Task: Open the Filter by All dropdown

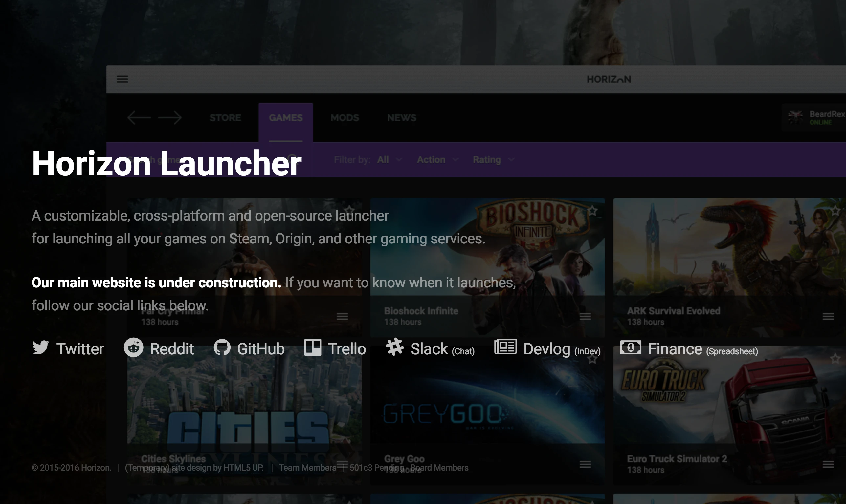Action: tap(389, 159)
